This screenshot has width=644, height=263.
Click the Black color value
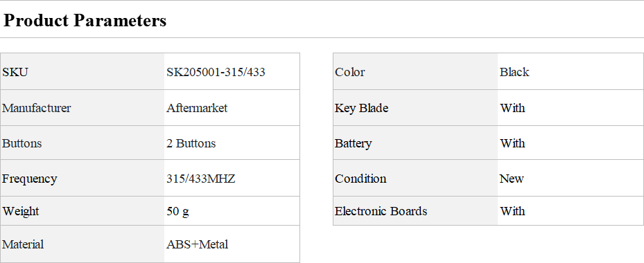pyautogui.click(x=514, y=72)
